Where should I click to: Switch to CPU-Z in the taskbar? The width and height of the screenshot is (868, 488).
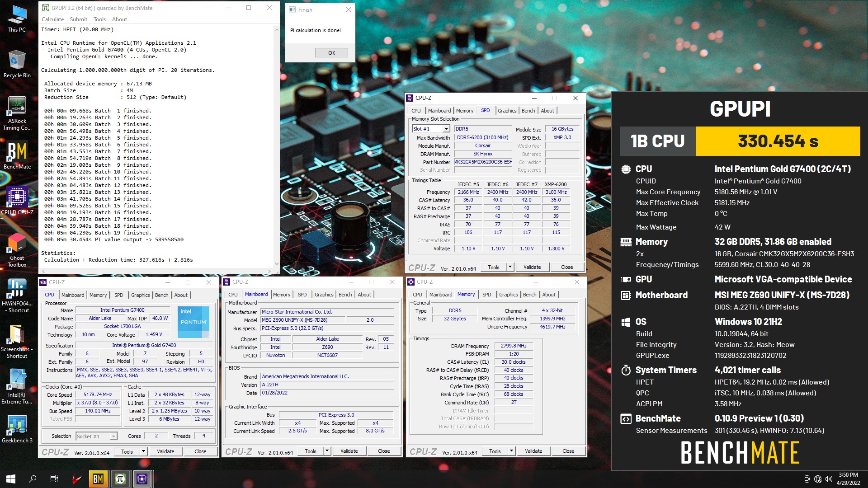(x=142, y=479)
